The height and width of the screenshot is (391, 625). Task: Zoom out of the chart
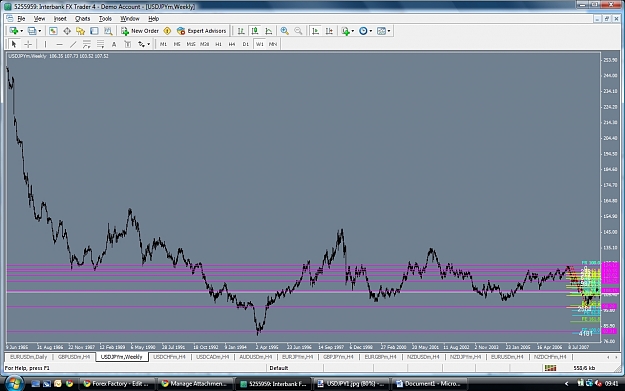(x=298, y=31)
